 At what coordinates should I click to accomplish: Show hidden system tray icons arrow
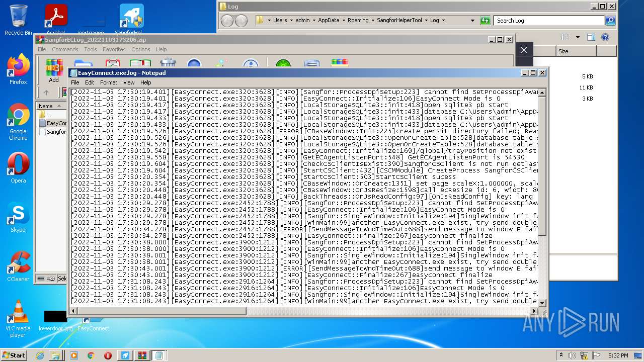[x=561, y=355]
